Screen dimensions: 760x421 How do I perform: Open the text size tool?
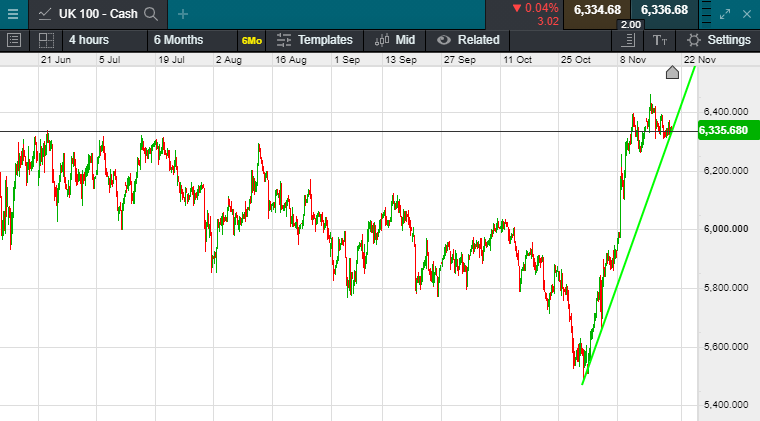point(659,40)
